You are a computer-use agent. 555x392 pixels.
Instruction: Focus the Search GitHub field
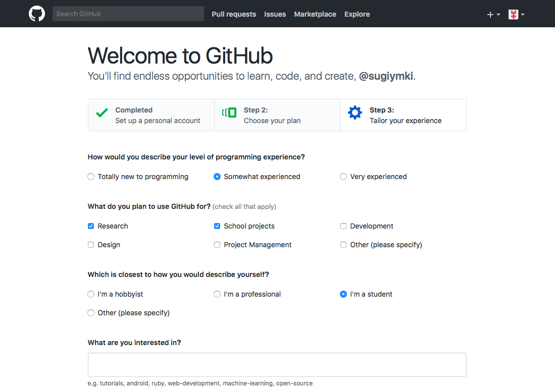[128, 14]
